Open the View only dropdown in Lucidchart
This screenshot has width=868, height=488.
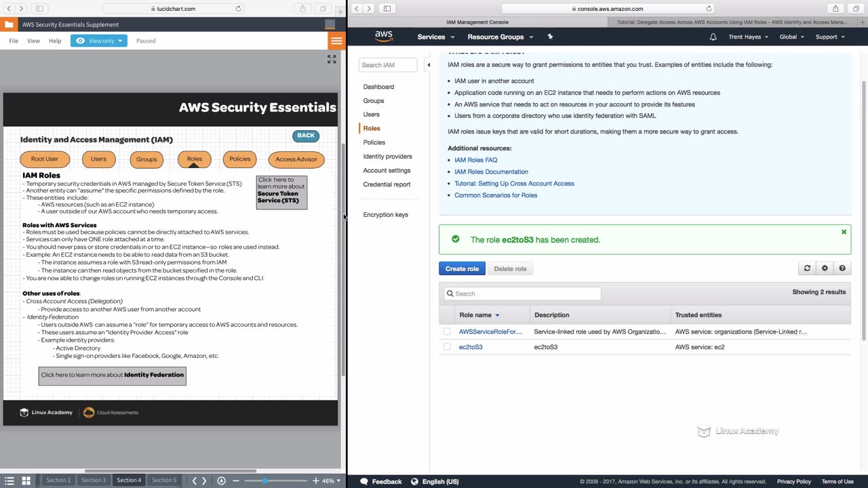click(x=99, y=41)
